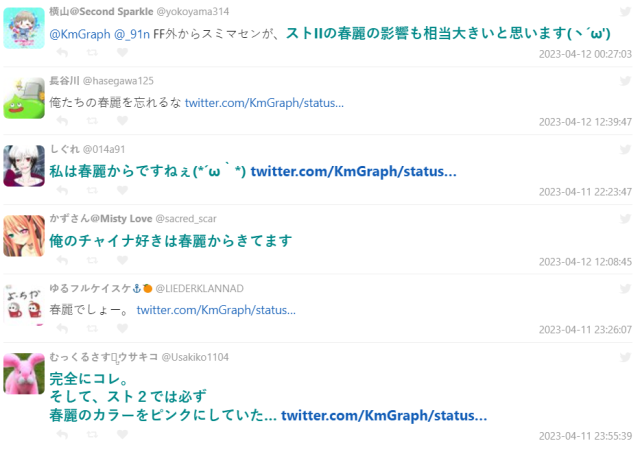640x454 pixels.
Task: Open green slime avatar of hasegawa125
Action: click(24, 98)
